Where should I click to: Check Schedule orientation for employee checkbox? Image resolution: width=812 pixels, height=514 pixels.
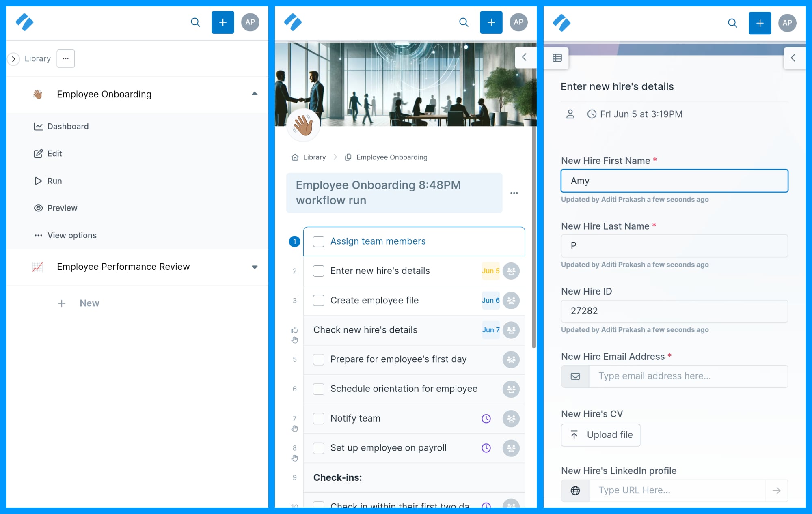(319, 389)
